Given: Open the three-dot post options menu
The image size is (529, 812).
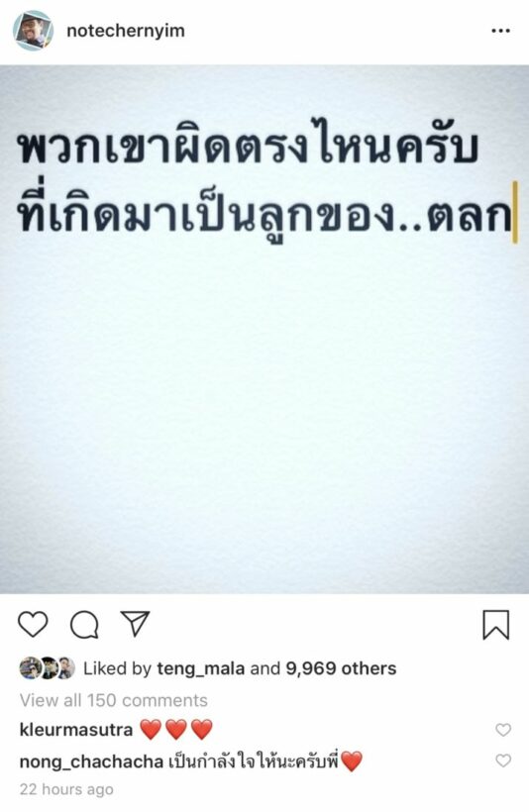Looking at the screenshot, I should [500, 31].
